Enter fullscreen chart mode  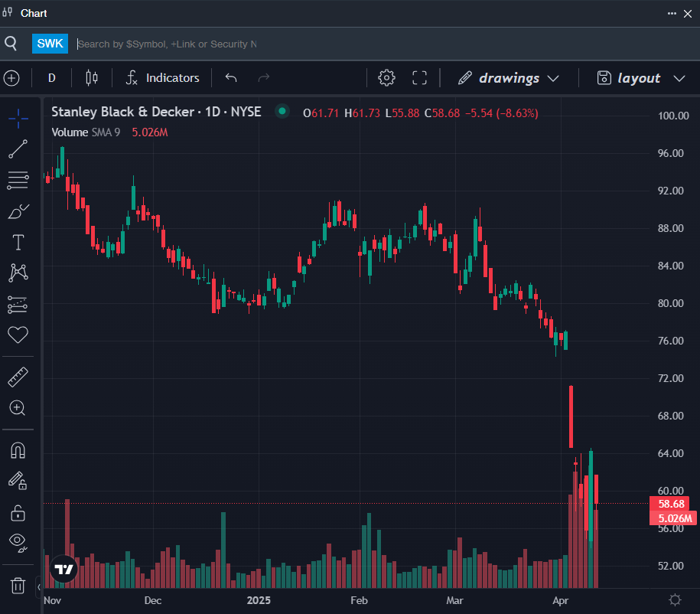pos(419,78)
